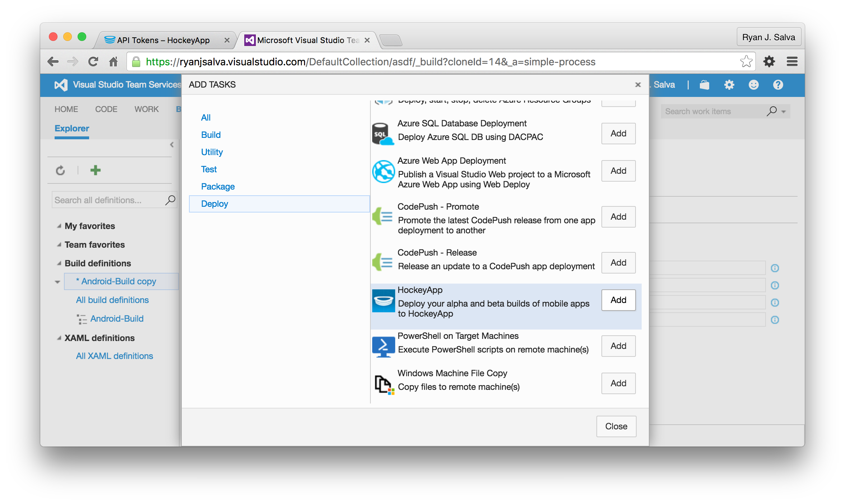This screenshot has height=504, width=845.
Task: Click the Azure SQL Database Deployment icon
Action: [382, 134]
